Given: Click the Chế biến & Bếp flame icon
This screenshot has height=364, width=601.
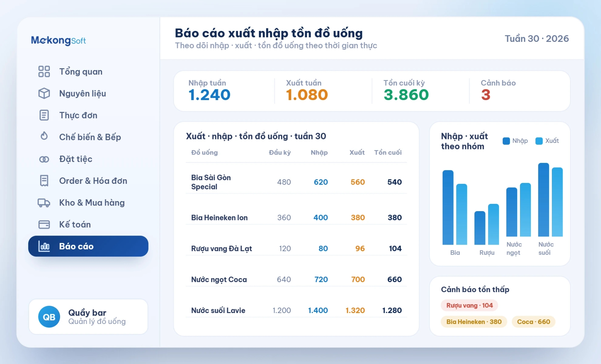Looking at the screenshot, I should [x=44, y=136].
